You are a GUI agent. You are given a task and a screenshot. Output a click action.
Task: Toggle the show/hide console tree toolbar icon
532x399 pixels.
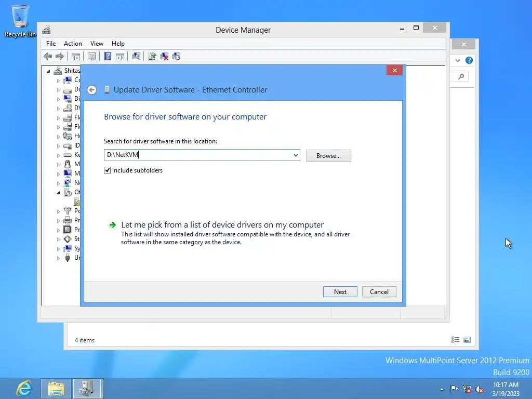(x=76, y=56)
